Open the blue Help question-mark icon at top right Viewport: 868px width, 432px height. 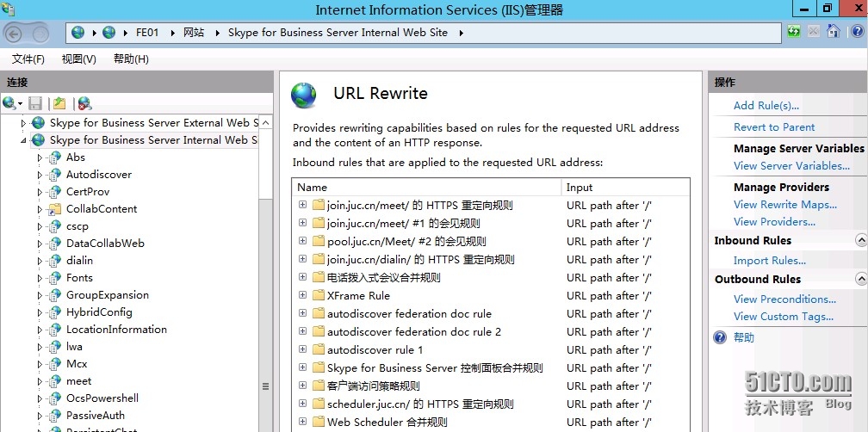point(856,32)
